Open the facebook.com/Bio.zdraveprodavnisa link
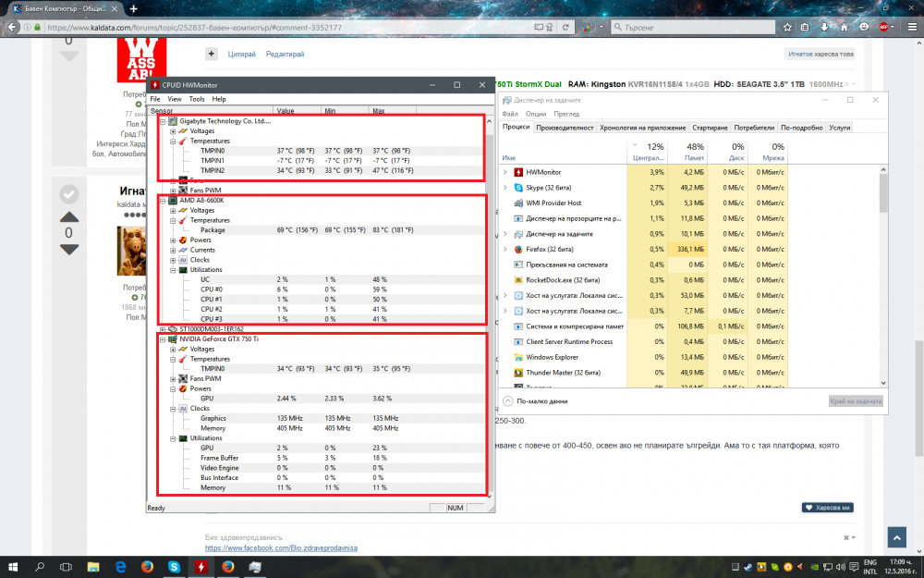This screenshot has width=924, height=578. coord(281,547)
